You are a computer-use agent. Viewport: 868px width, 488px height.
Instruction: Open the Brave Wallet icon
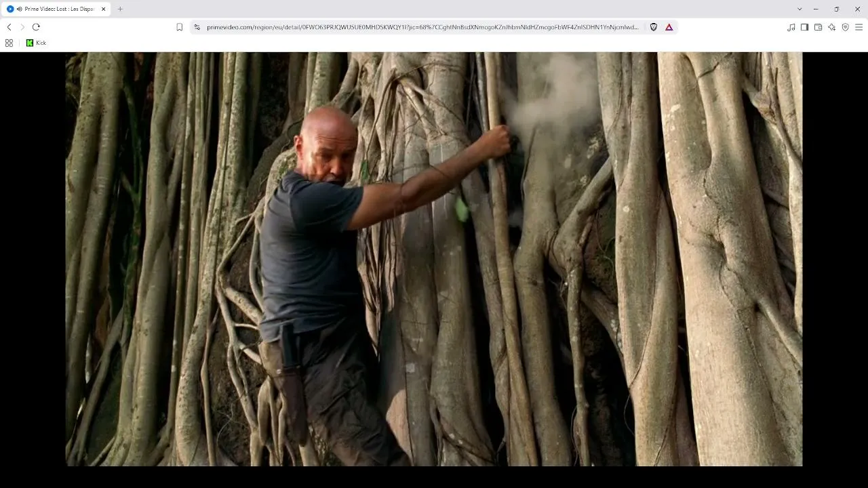[x=818, y=27]
